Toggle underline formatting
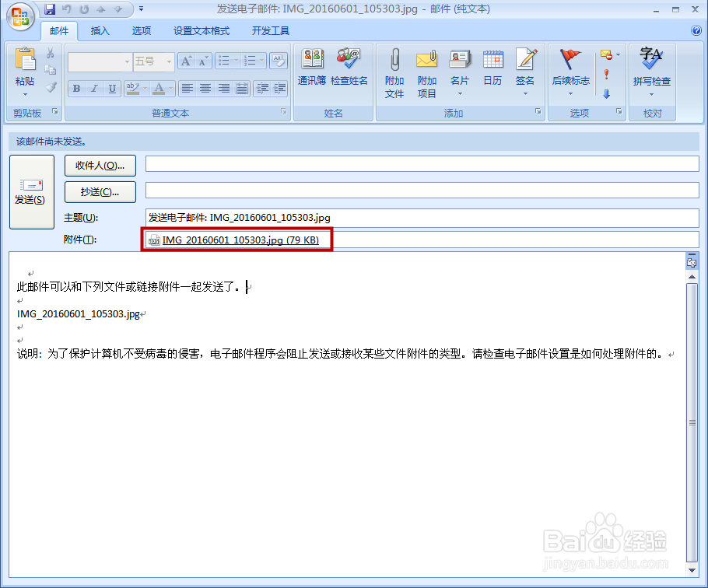This screenshot has width=708, height=588. click(112, 89)
